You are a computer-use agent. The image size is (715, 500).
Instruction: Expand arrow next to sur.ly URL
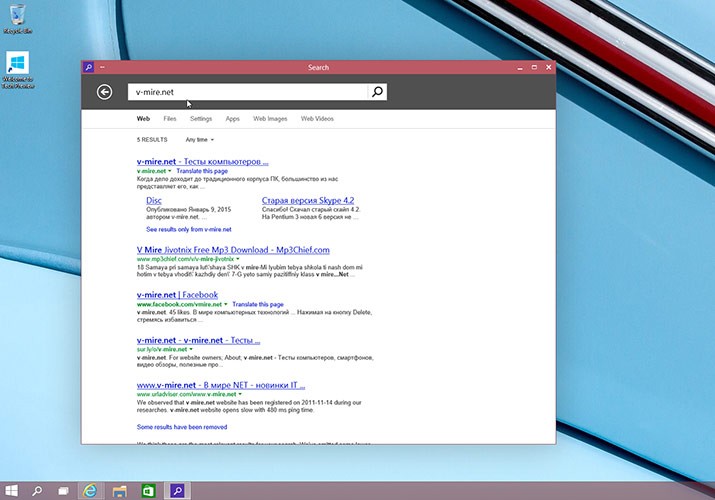(191, 349)
